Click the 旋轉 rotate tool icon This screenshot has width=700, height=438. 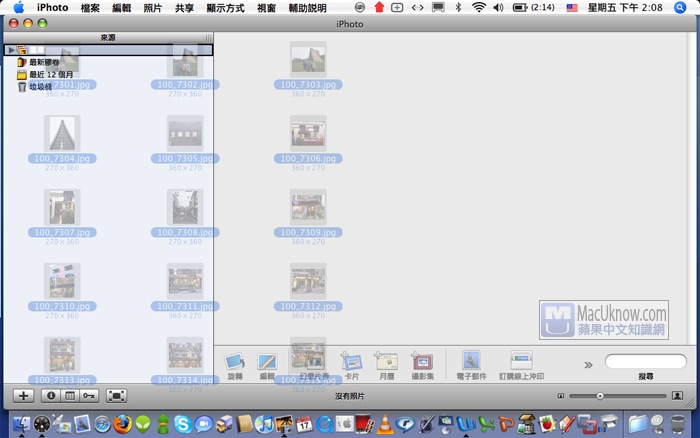pyautogui.click(x=235, y=362)
